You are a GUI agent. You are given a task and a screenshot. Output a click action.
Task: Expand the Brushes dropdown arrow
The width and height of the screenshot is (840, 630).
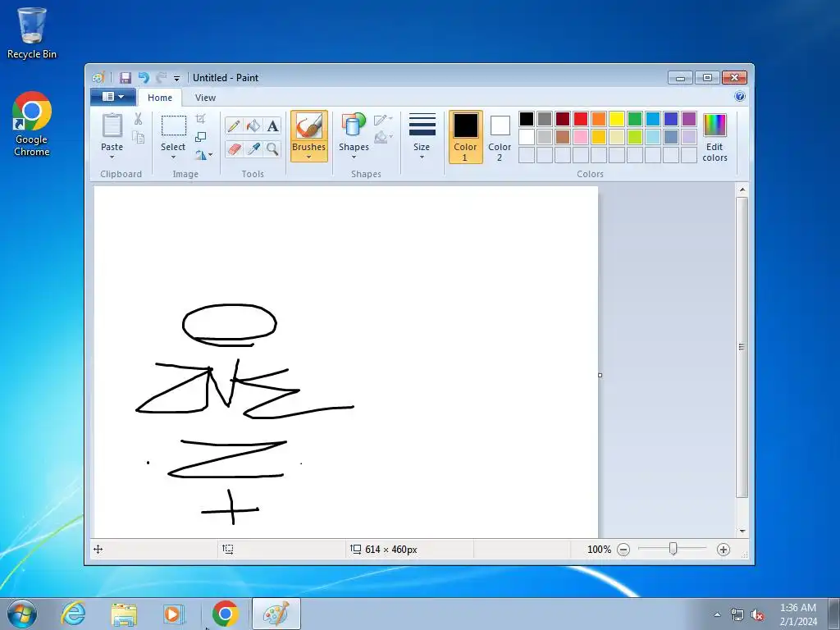(309, 157)
